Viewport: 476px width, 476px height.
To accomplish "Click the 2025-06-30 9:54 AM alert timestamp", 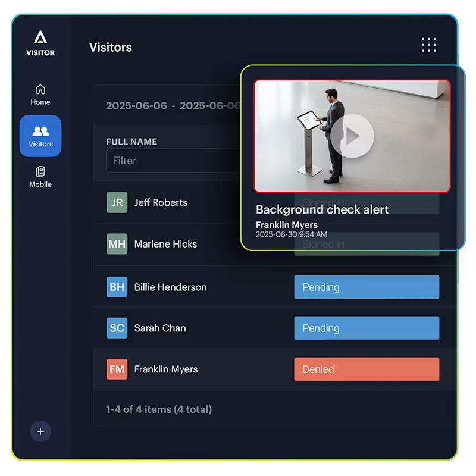I will click(292, 234).
